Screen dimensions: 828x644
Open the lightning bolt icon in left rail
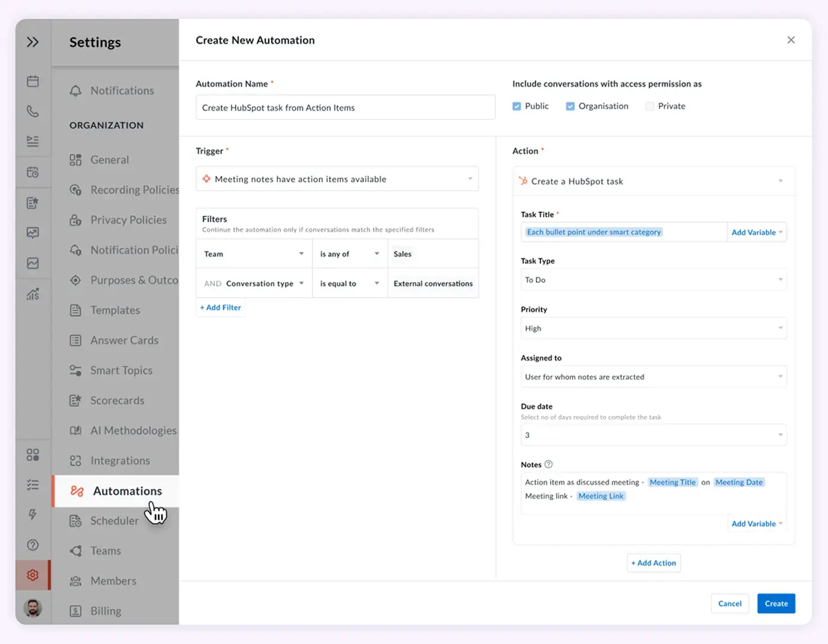33,514
